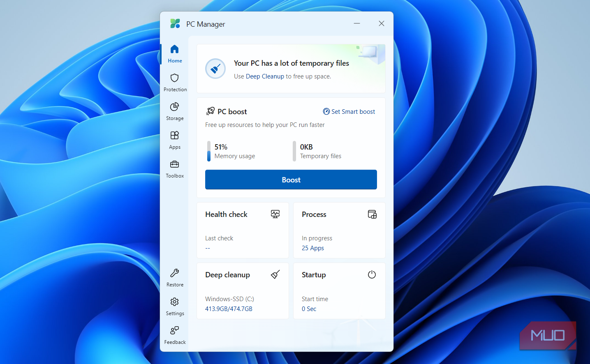
Task: Click the 413.9GB/474.7GB storage value
Action: 229,309
